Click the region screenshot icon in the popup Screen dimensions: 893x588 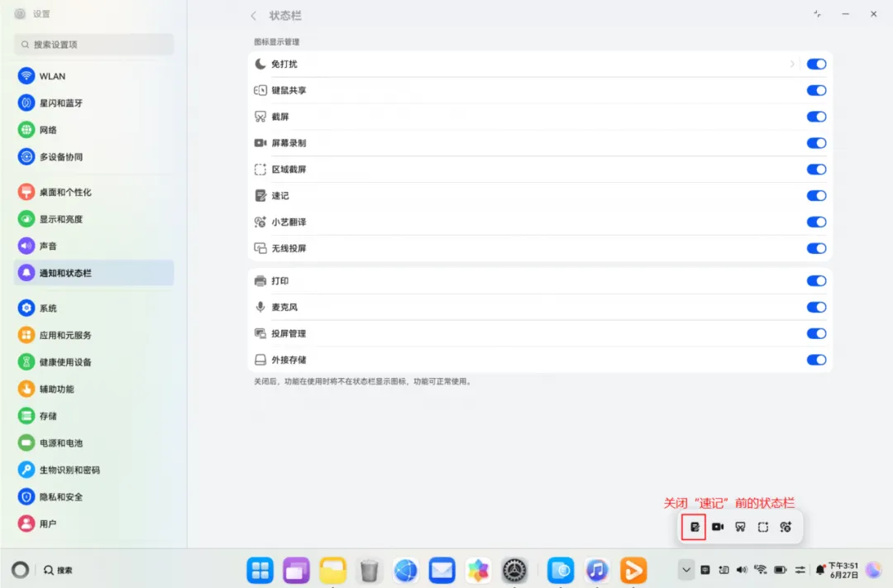[763, 527]
